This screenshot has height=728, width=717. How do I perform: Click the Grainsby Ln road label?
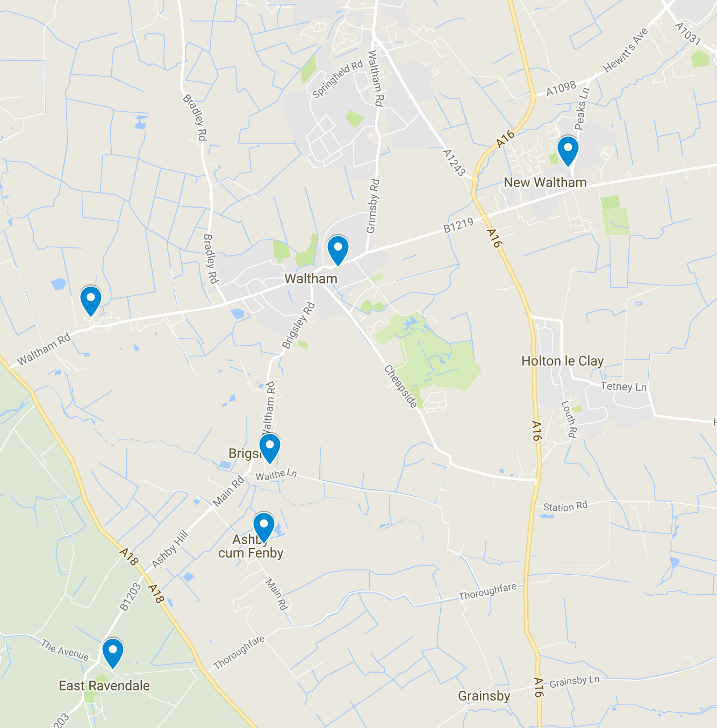point(574,681)
